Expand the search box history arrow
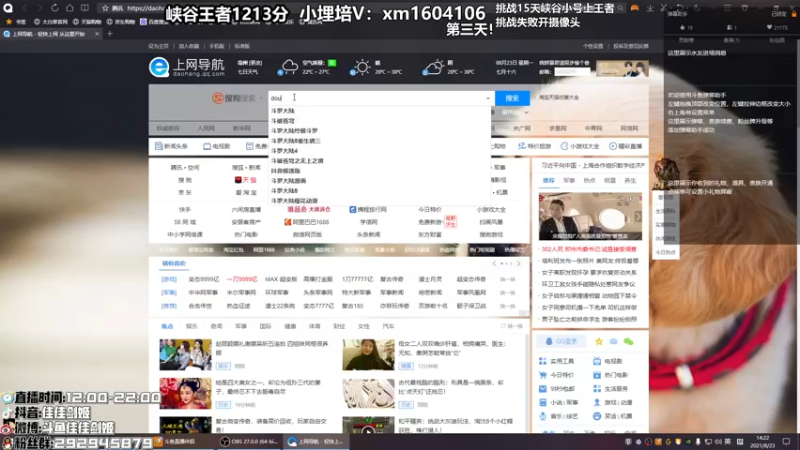800x450 pixels. click(488, 98)
